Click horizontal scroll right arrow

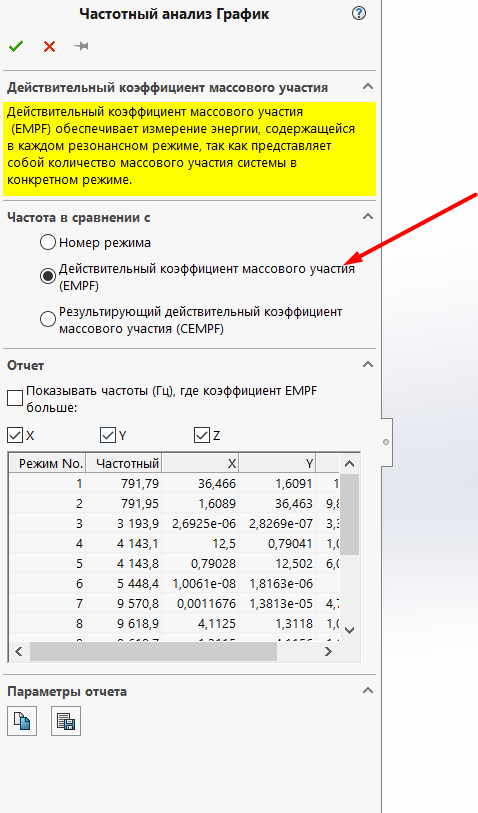328,652
